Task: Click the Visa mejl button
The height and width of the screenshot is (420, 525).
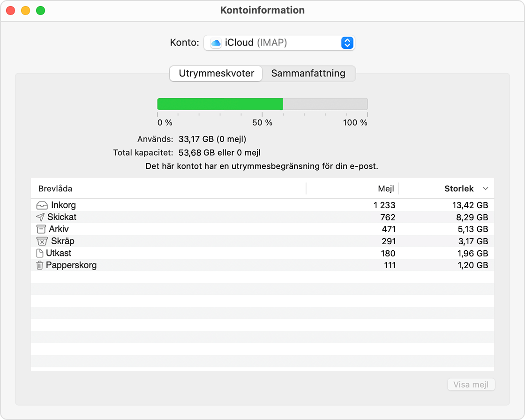Action: [471, 384]
